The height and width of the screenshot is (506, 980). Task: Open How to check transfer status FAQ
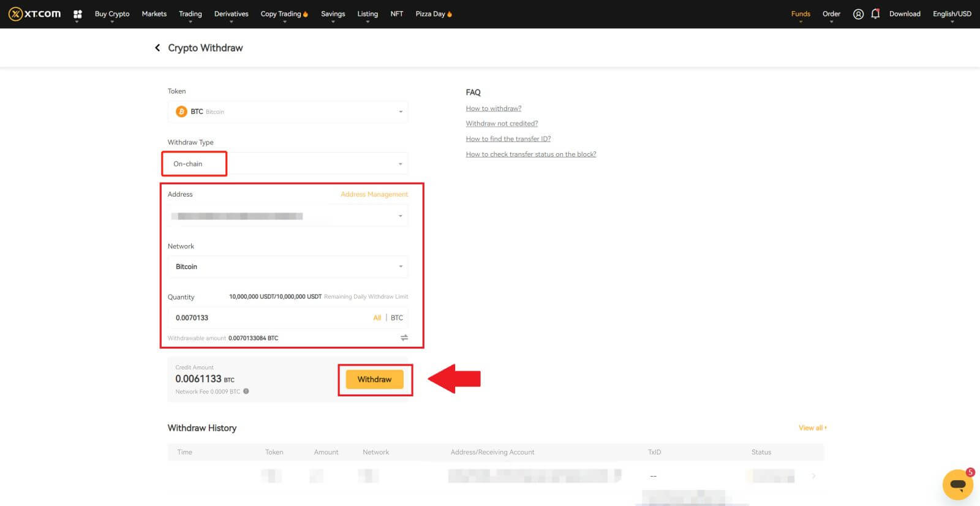[x=531, y=154]
